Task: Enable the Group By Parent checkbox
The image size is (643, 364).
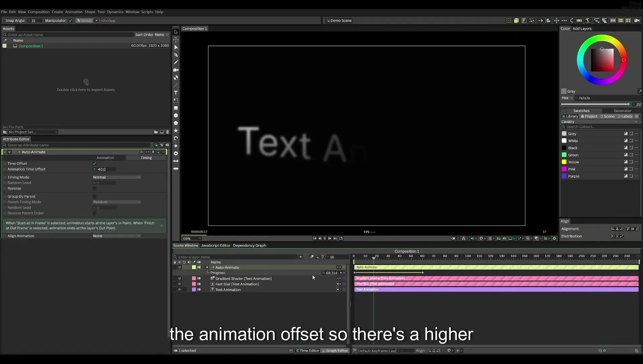Action: click(94, 196)
